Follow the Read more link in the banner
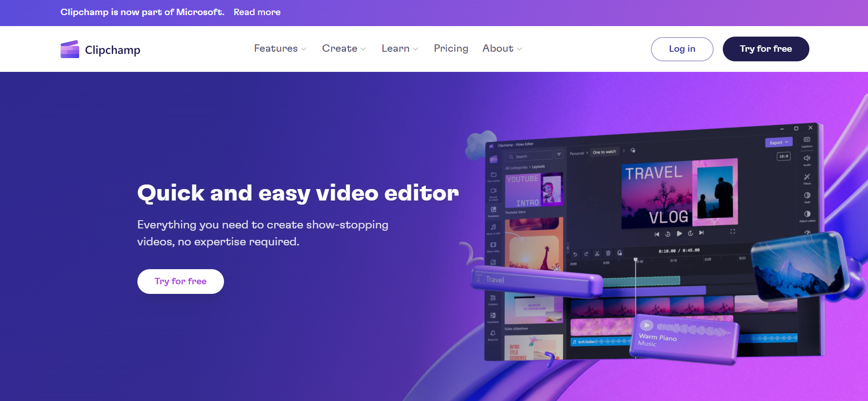The height and width of the screenshot is (401, 868). coord(257,12)
